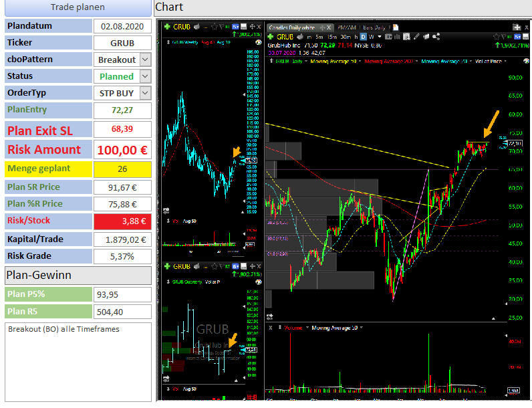Click the Volume label in the volume pane
The width and height of the screenshot is (532, 408).
293,328
